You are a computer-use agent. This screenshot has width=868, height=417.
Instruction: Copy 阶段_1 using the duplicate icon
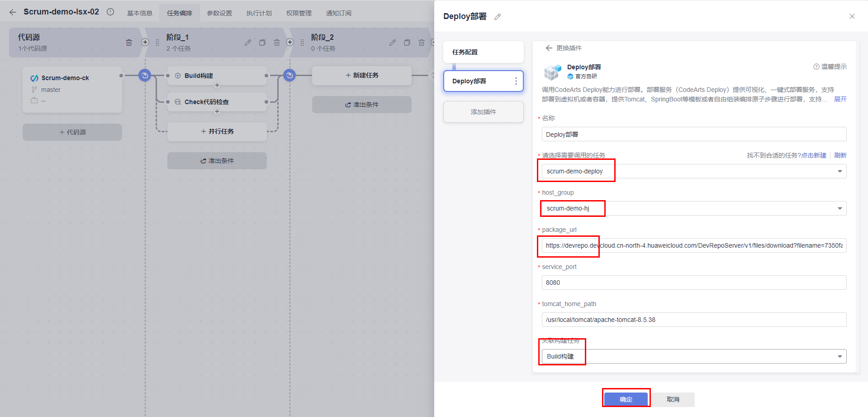click(x=262, y=43)
